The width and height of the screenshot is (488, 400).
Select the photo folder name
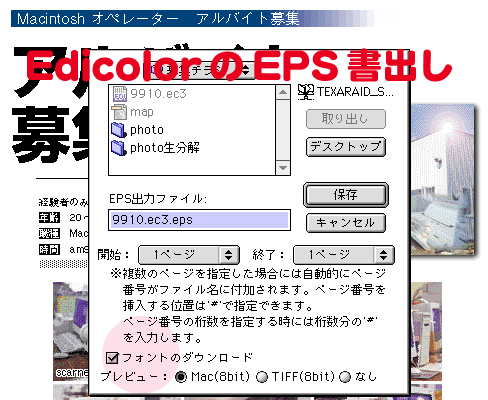[147, 130]
